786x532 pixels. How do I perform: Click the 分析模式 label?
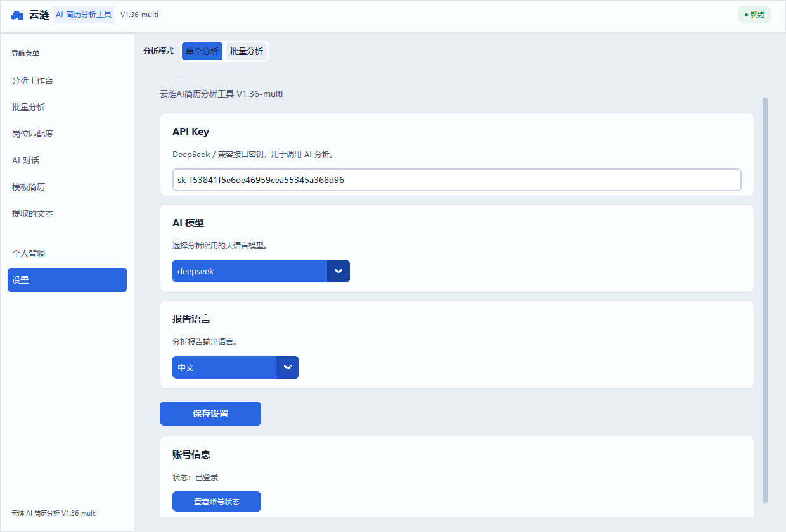point(158,51)
